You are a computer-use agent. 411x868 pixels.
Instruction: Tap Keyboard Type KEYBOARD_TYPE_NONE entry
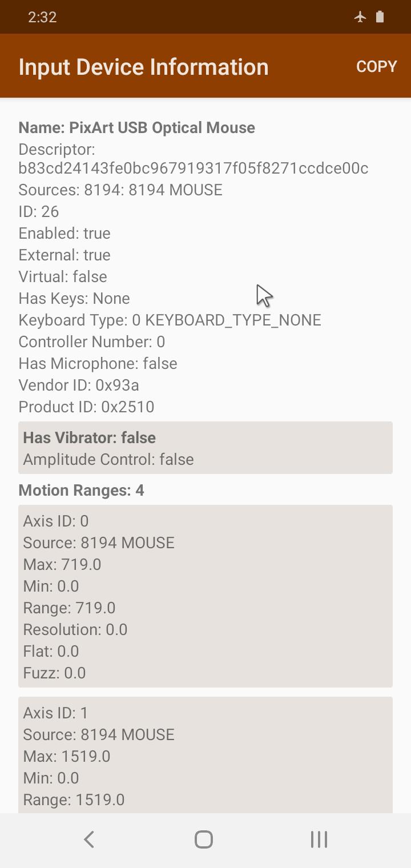(x=170, y=320)
